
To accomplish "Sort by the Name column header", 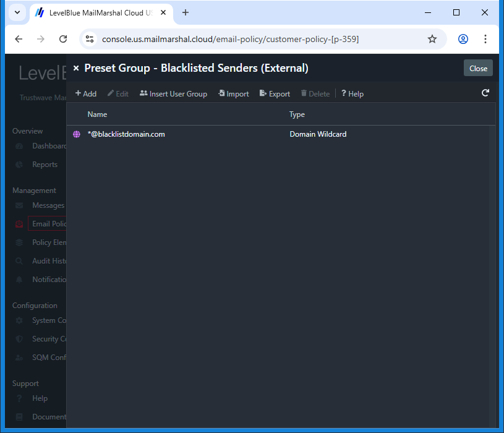I will [x=97, y=114].
